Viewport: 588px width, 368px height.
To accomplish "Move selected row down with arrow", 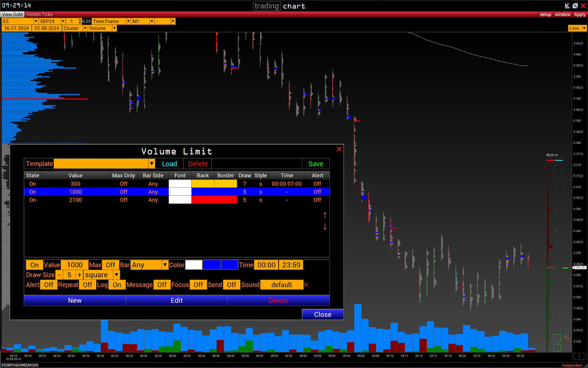I will (325, 227).
